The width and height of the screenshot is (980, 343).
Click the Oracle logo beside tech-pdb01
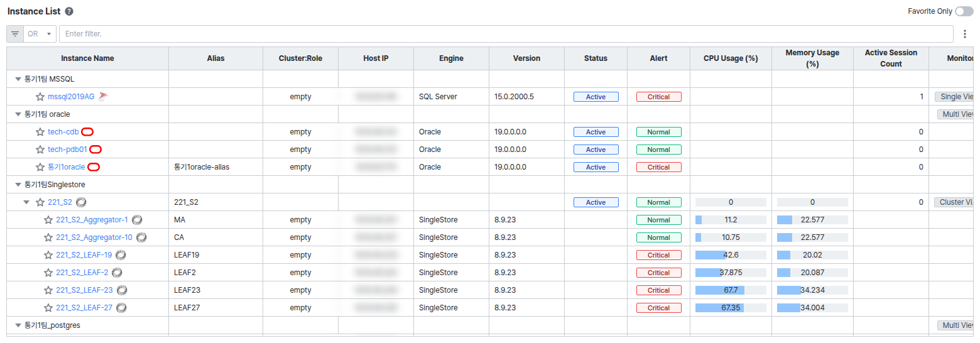click(x=95, y=150)
